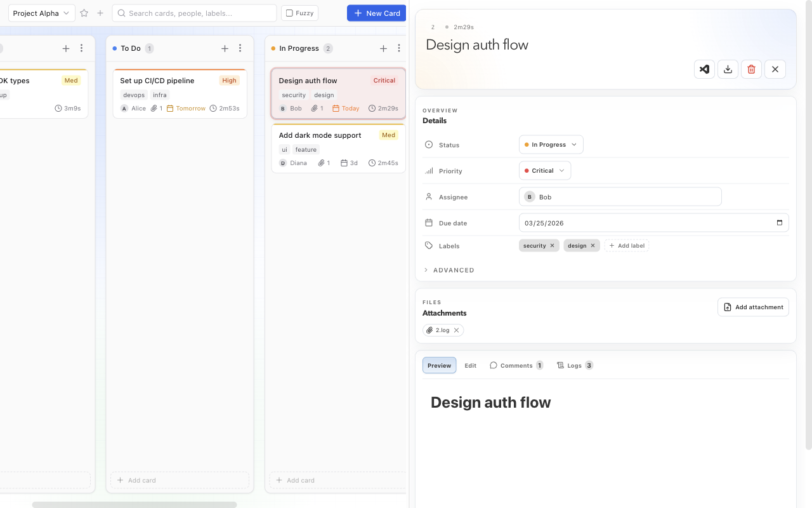
Task: Switch to the Logs tab
Action: pos(574,365)
